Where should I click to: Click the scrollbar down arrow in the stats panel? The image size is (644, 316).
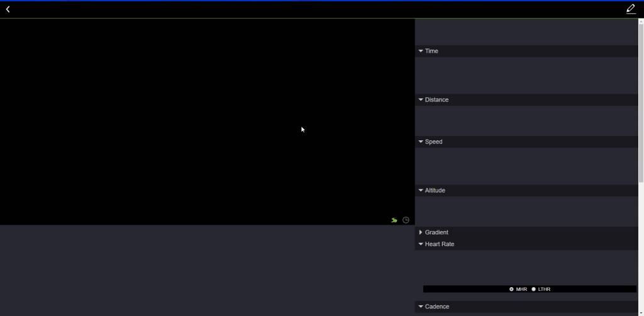[641, 313]
